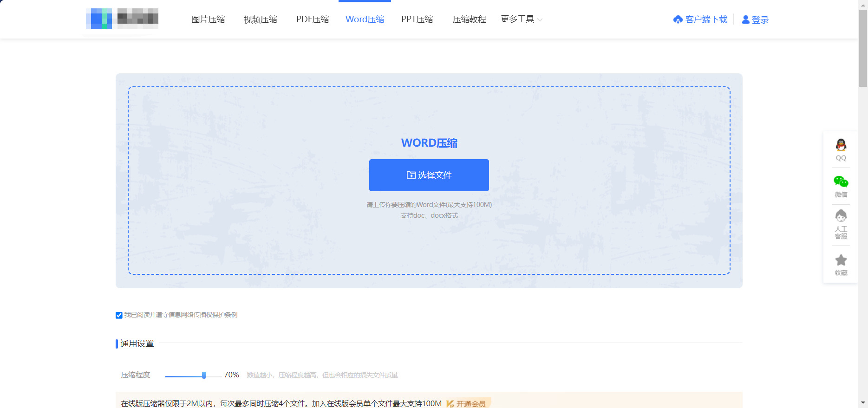The height and width of the screenshot is (408, 868).
Task: Expand the 更多工具 dropdown
Action: (x=521, y=19)
